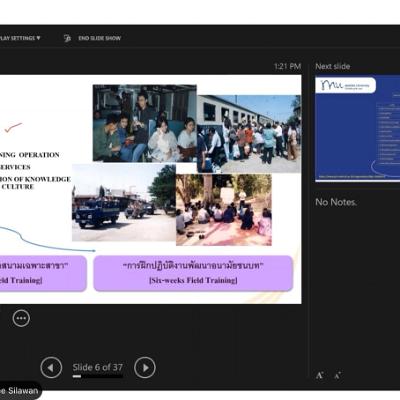This screenshot has height=400, width=400.
Task: Click the Silawan participant name tag
Action: (x=20, y=390)
